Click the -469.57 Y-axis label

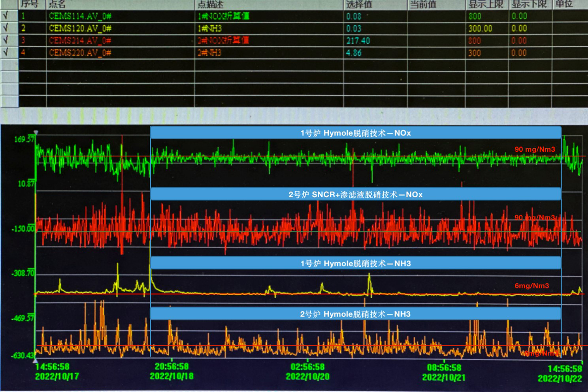tap(23, 318)
